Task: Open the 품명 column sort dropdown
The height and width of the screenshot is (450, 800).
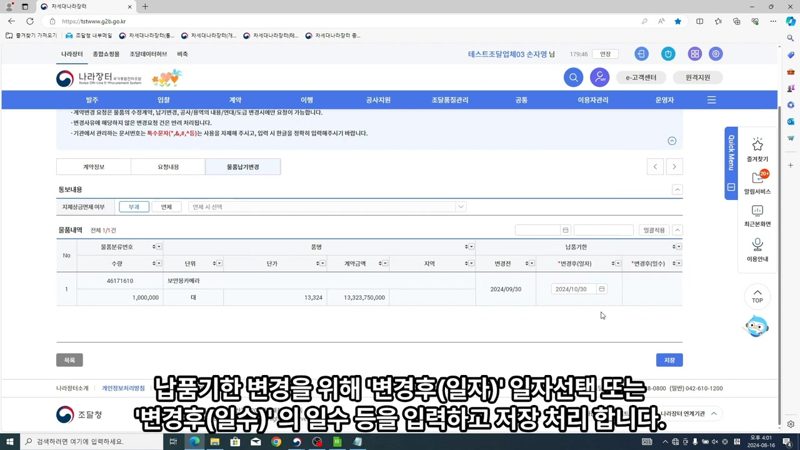Action: click(469, 247)
